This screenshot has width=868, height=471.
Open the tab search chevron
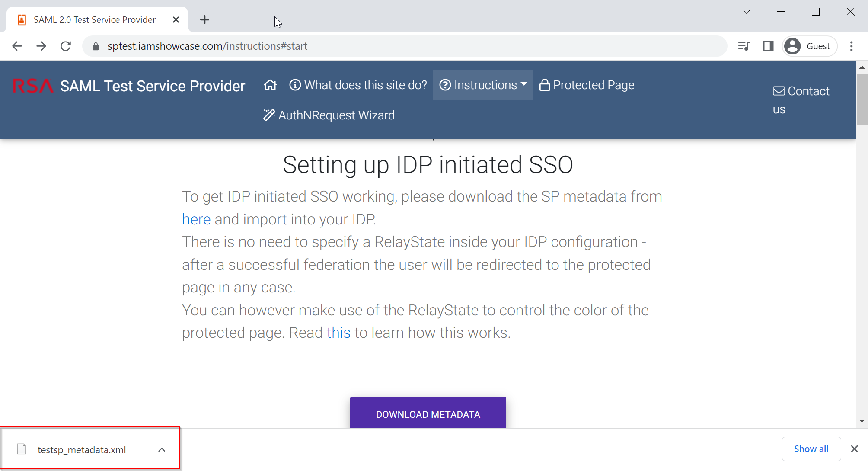point(747,12)
